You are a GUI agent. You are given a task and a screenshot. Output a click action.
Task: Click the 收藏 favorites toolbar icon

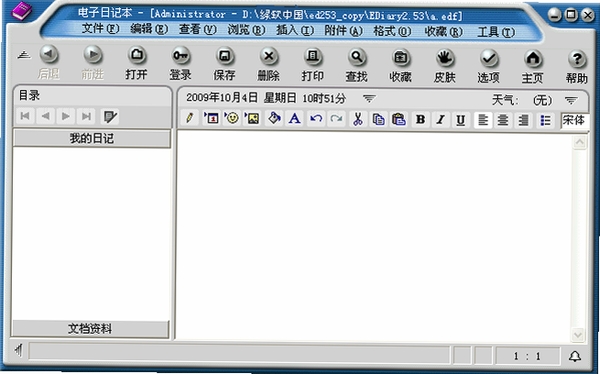click(401, 58)
